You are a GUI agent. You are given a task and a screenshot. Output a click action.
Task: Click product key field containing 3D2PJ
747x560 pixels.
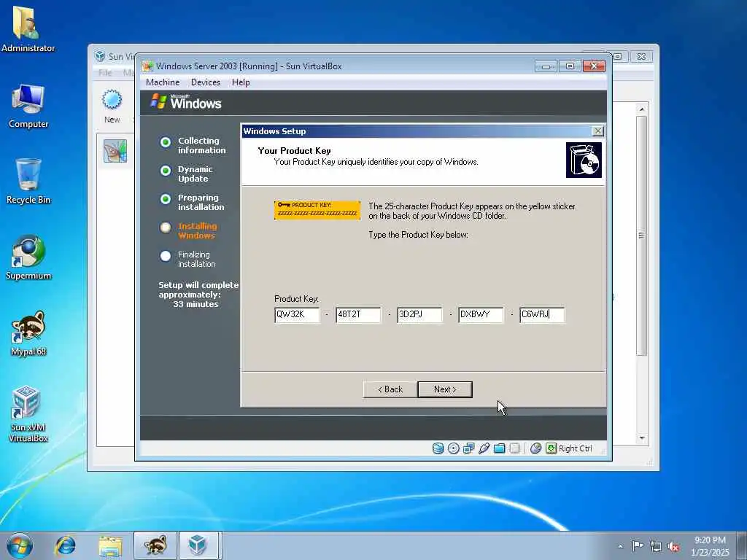click(x=419, y=314)
